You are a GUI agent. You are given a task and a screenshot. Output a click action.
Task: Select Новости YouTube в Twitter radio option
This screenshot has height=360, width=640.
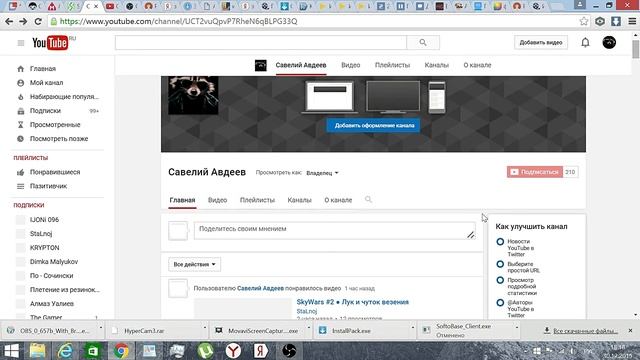pyautogui.click(x=500, y=242)
